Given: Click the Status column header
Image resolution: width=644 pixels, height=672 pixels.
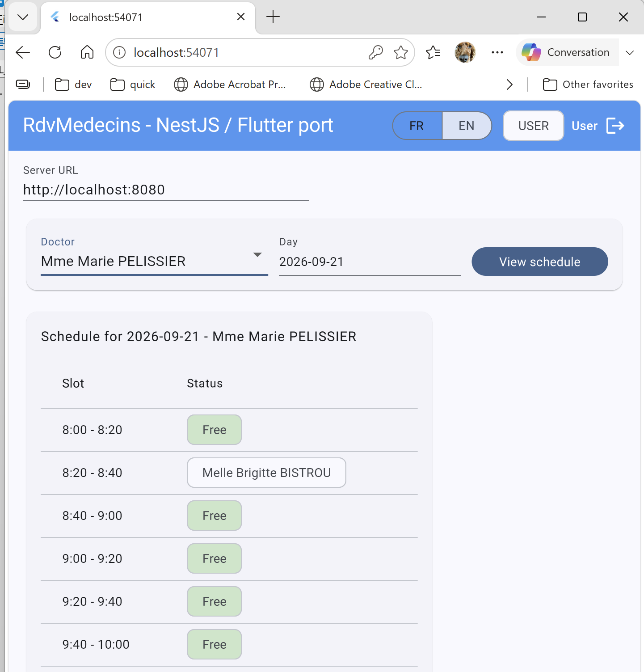Looking at the screenshot, I should tap(205, 383).
